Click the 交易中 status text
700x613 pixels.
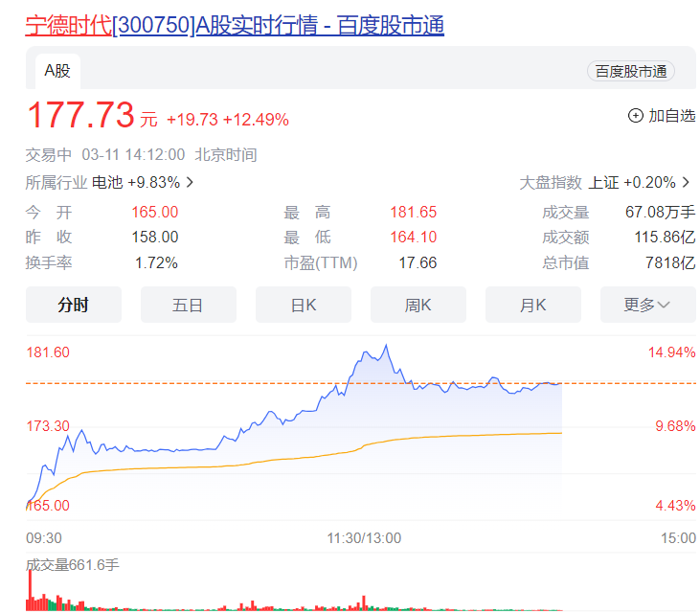point(49,155)
